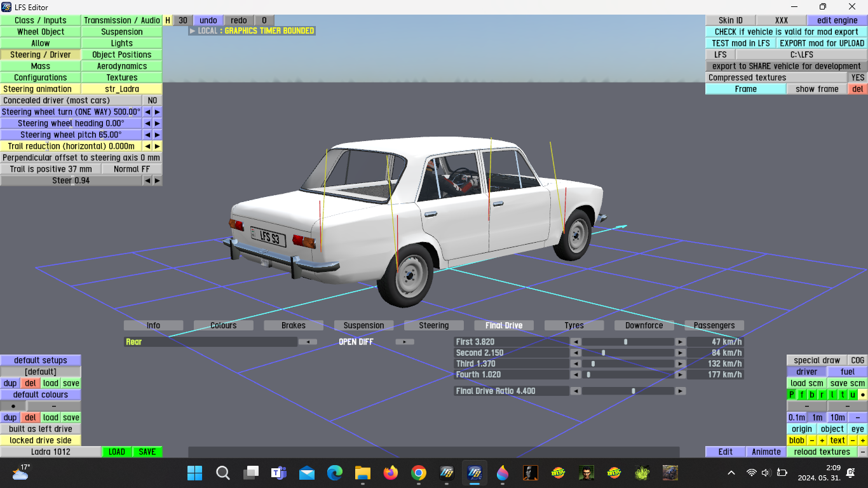Open Windows Start menu
This screenshot has height=488, width=868.
point(194,473)
